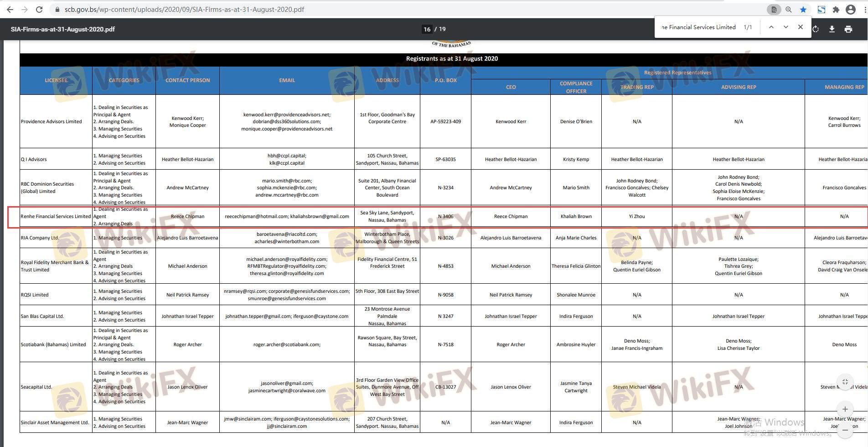The height and width of the screenshot is (447, 868).
Task: Click the 'Sea Sky Lane, Sandyport' address cell
Action: click(387, 216)
